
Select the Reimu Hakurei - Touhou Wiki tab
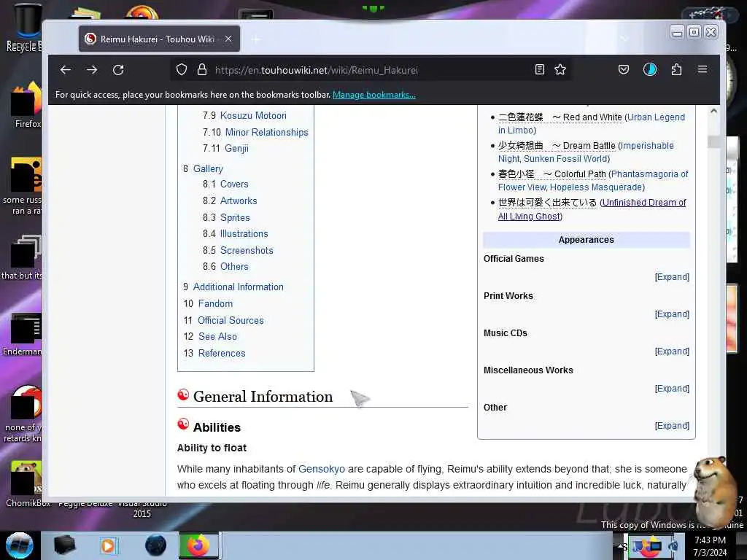click(159, 39)
